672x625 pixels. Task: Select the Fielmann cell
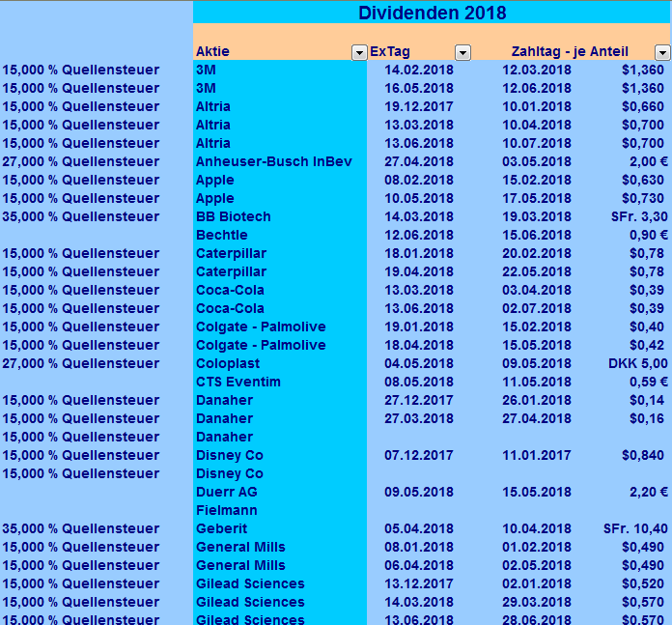(280, 510)
